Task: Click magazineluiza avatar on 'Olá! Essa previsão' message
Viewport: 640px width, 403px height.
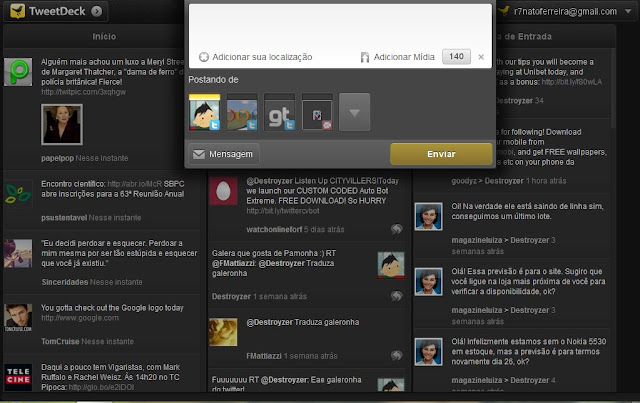Action: [429, 282]
